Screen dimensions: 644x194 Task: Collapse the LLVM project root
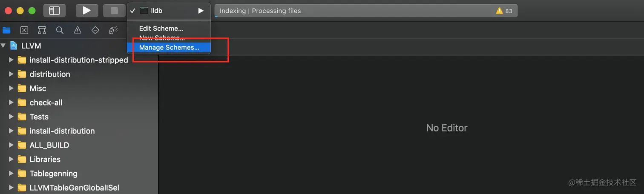(3, 46)
